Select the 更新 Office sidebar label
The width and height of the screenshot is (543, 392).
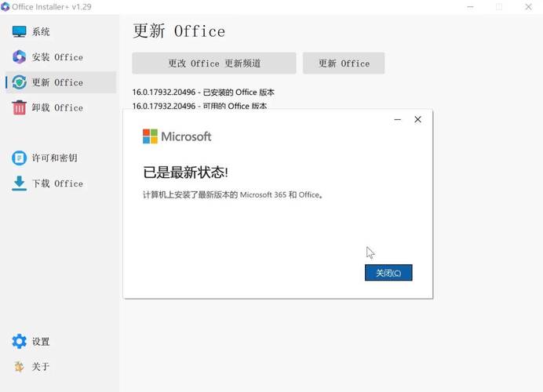[x=57, y=82]
